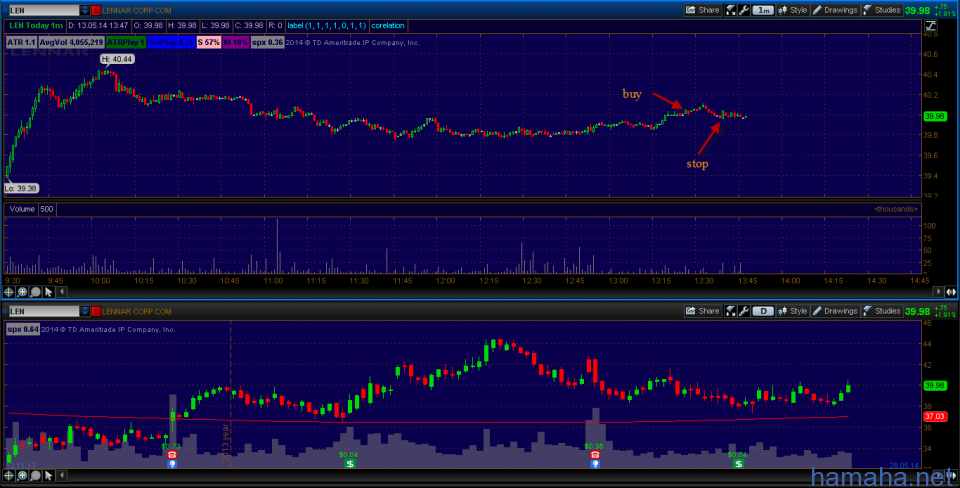The image size is (960, 488).
Task: Click the ATR 1.1 label
Action: tap(21, 42)
